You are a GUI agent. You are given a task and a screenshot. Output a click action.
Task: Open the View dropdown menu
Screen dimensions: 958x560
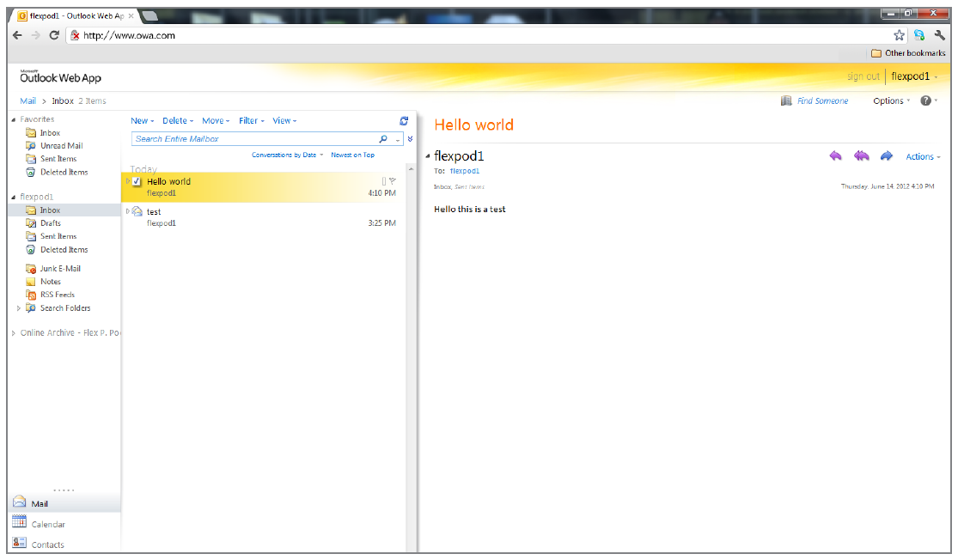tap(284, 121)
